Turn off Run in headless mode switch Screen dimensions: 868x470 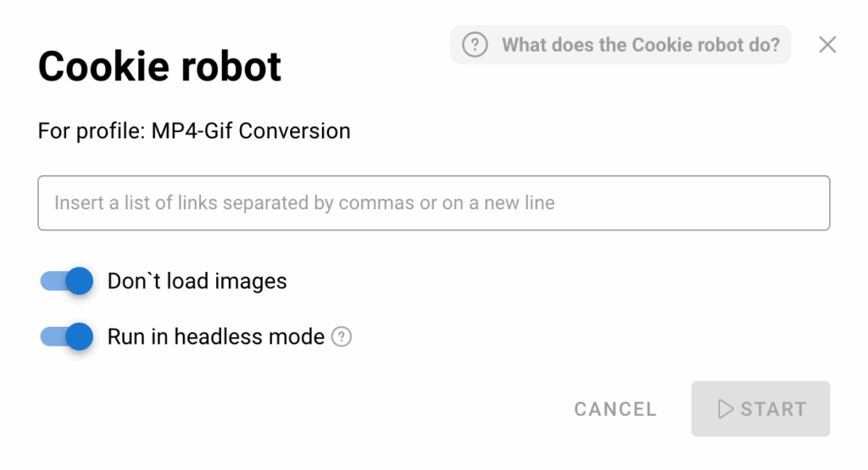coord(67,337)
